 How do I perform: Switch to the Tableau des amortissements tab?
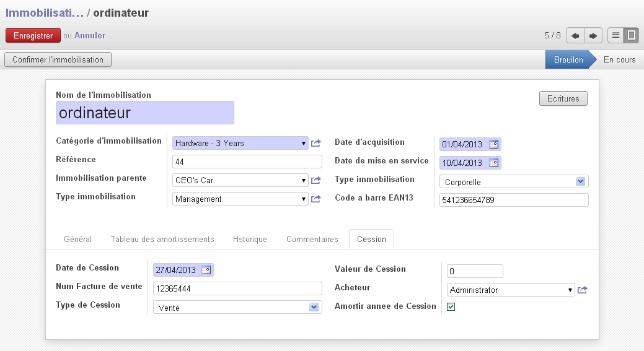(162, 240)
